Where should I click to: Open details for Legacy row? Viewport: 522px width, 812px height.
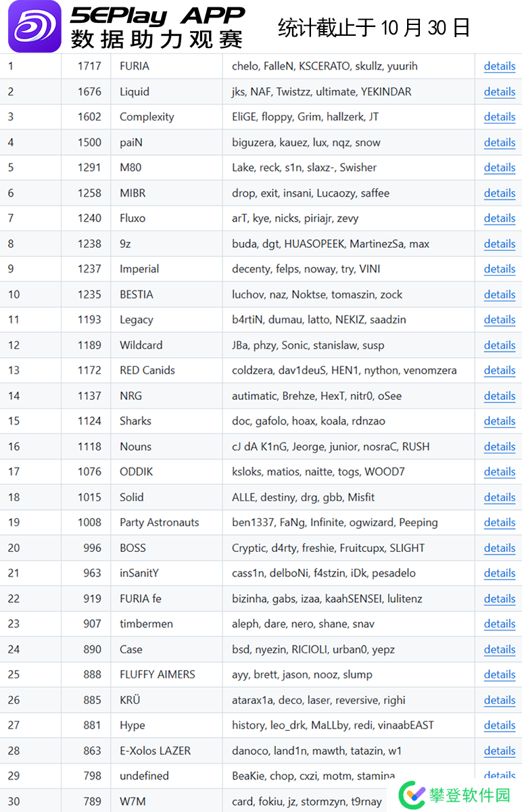click(499, 320)
